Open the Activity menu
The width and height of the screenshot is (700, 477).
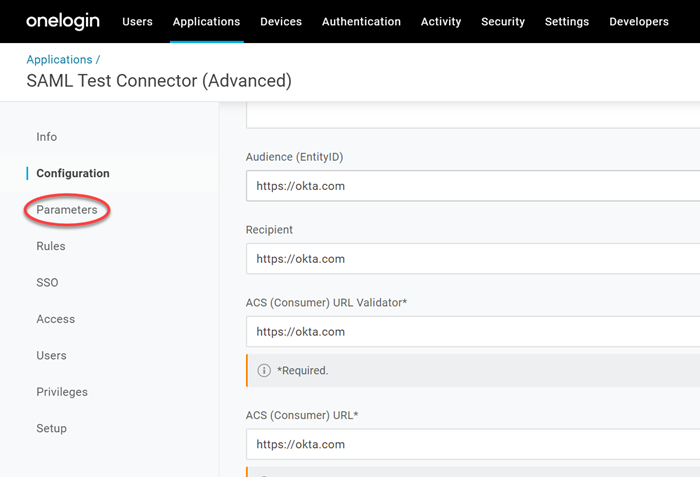(x=441, y=21)
